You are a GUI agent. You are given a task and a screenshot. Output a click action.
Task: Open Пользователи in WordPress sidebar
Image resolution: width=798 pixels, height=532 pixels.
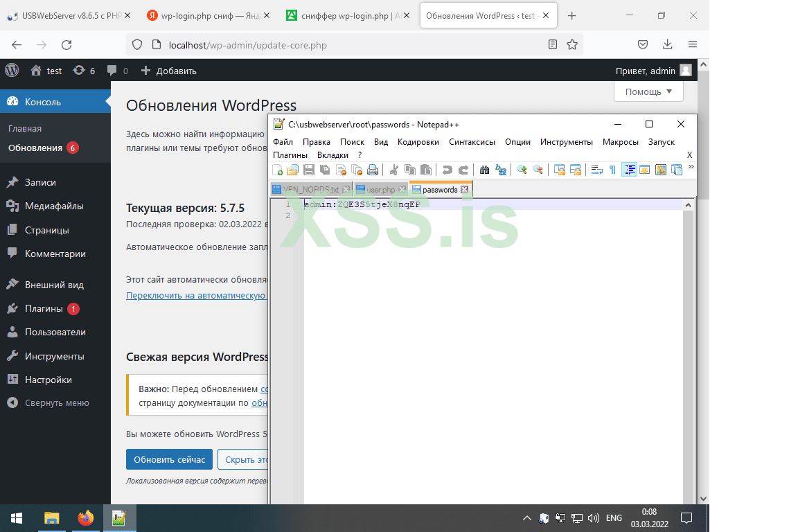pos(55,332)
